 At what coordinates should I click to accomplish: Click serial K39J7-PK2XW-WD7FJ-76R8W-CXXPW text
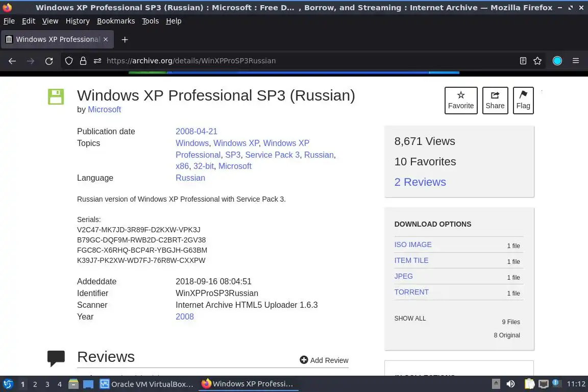click(141, 260)
